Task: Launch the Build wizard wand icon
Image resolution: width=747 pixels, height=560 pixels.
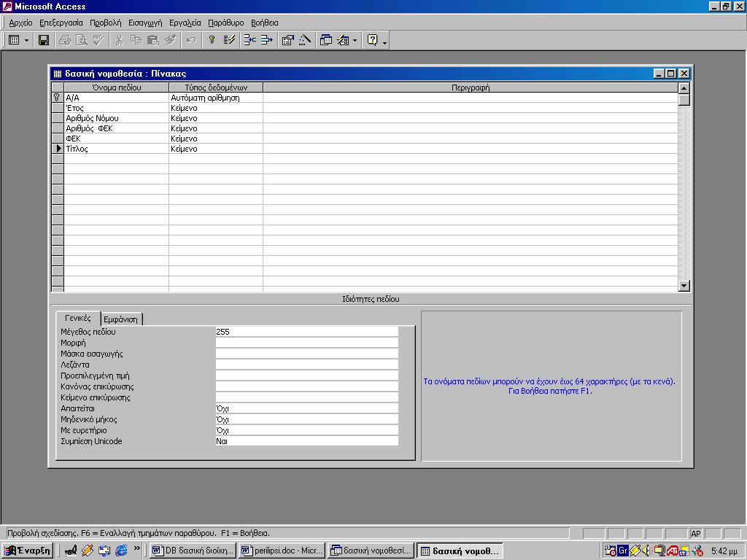Action: click(x=305, y=41)
